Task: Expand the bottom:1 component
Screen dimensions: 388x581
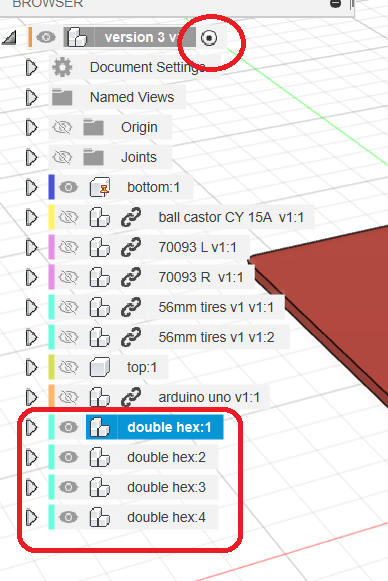Action: click(32, 187)
